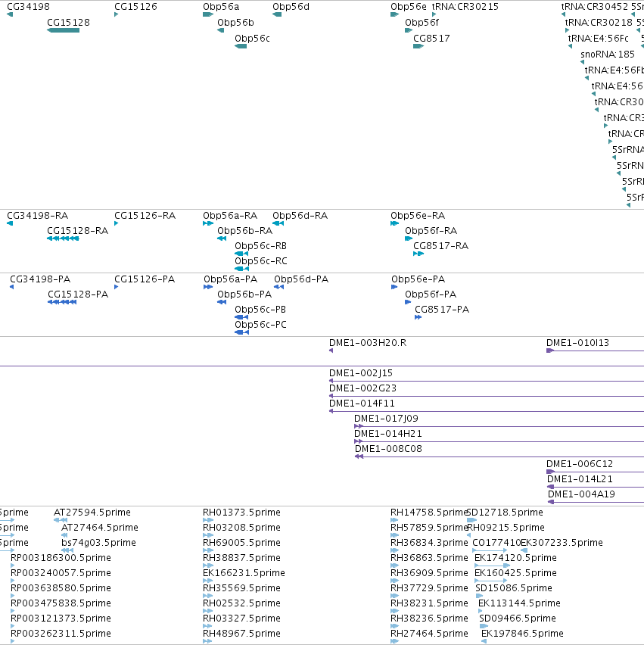Select the Obp56a-PA protein glyph
Image resolution: width=644 pixels, height=645 pixels.
pyautogui.click(x=208, y=287)
